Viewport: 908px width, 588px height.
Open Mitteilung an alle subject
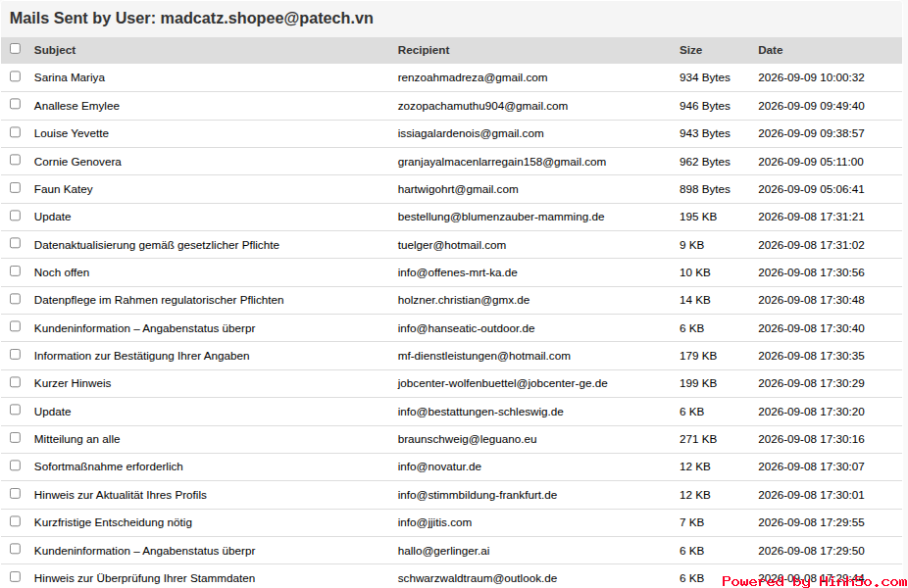(77, 439)
